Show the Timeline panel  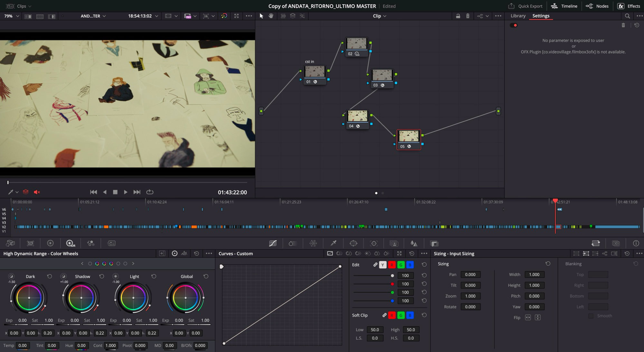point(564,6)
